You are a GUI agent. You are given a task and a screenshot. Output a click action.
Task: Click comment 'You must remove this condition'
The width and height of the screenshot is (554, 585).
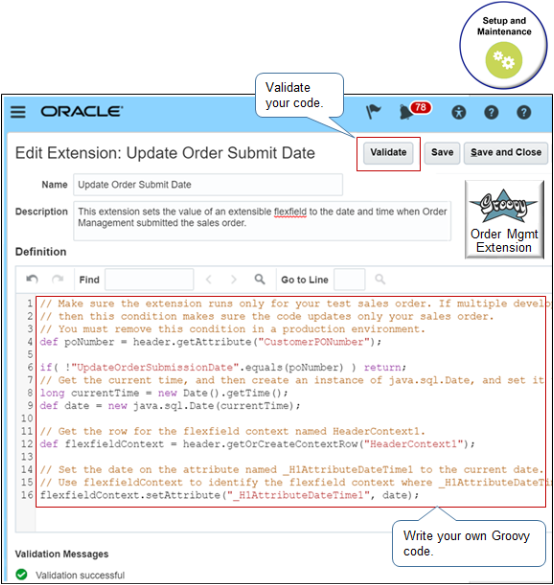point(232,329)
